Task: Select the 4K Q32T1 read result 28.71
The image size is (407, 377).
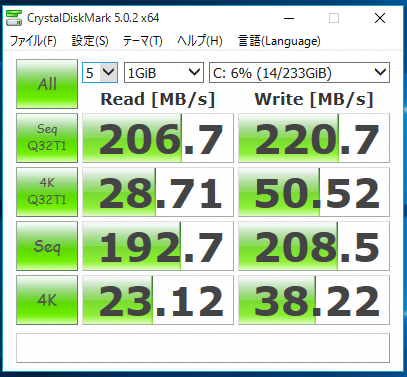Action: point(158,192)
